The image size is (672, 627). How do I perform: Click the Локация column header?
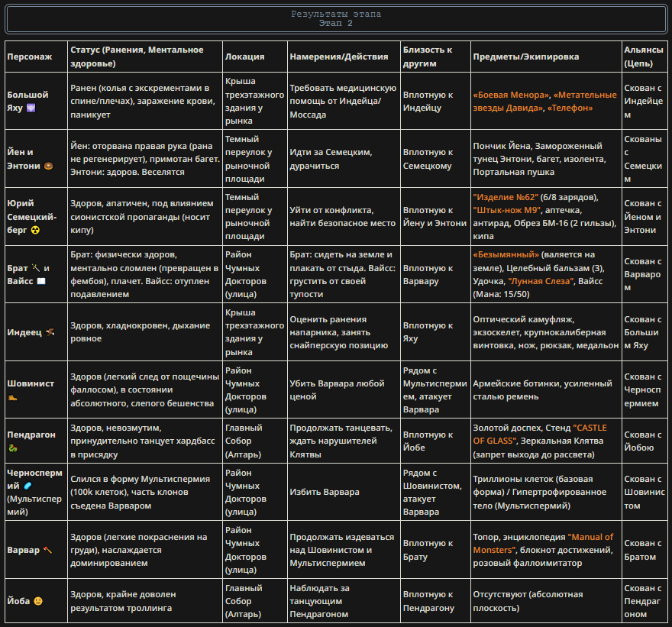click(x=255, y=57)
